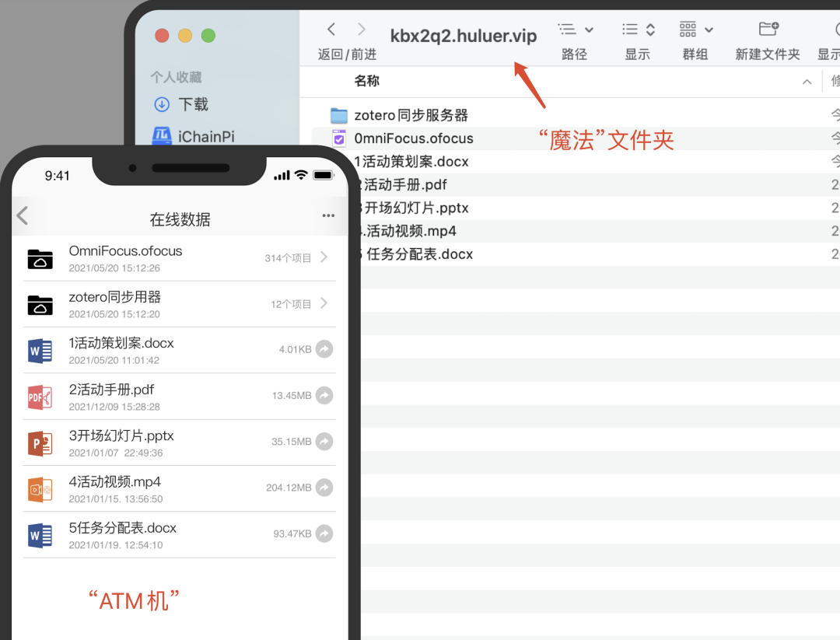Change the Finder view style (显示)

click(638, 30)
